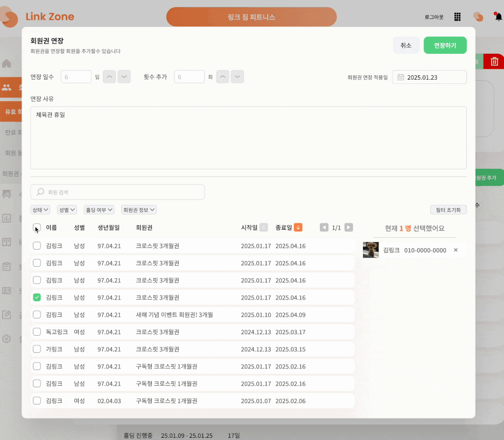Open the notification bell
504x440 pixels.
(x=498, y=16)
